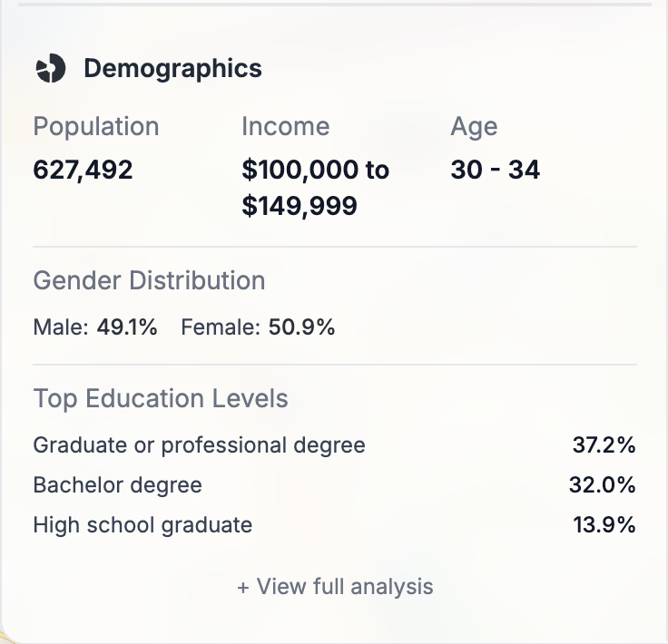Viewport: 668px width, 644px height.
Task: Click the income range $100,000 to $149,999
Action: [315, 188]
